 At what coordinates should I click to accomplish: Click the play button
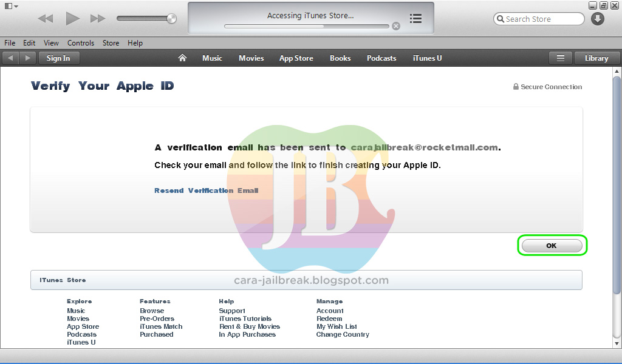72,18
